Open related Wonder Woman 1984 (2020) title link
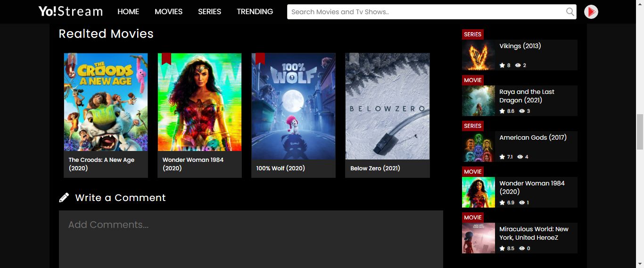Screen dimensions: 644x268 pos(193,164)
